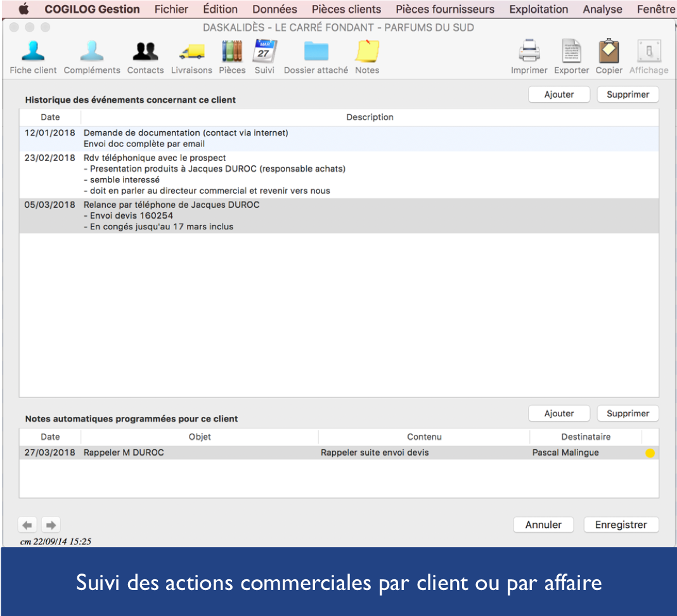Select the 23/02/2018 Rdv téléphonique event
Image resolution: width=677 pixels, height=616 pixels.
pyautogui.click(x=339, y=174)
